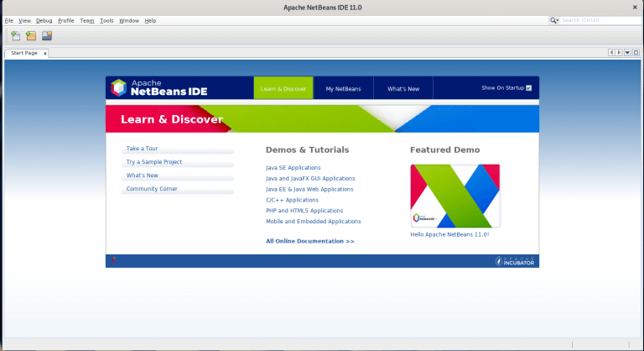Close the Start Page tab
This screenshot has width=644, height=351.
coord(44,53)
